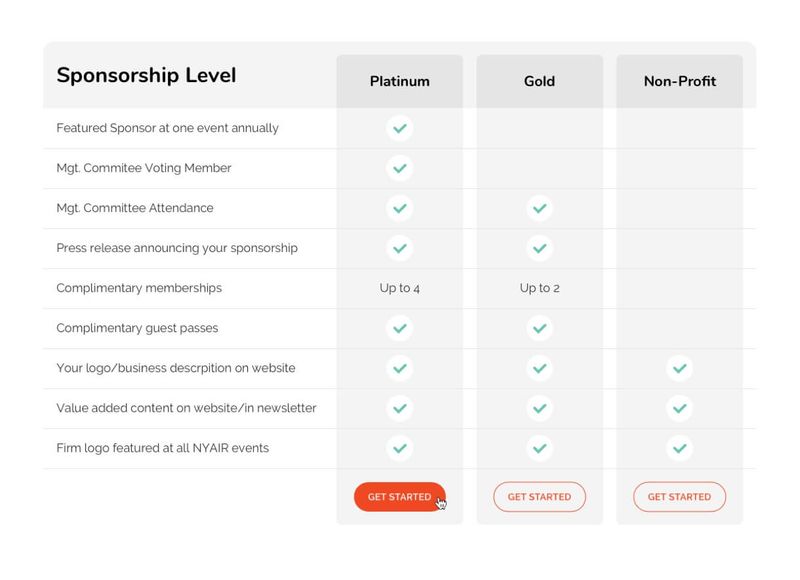
Task: Click Gold checkmark for Mgt. Committee Attendance
Action: (539, 208)
